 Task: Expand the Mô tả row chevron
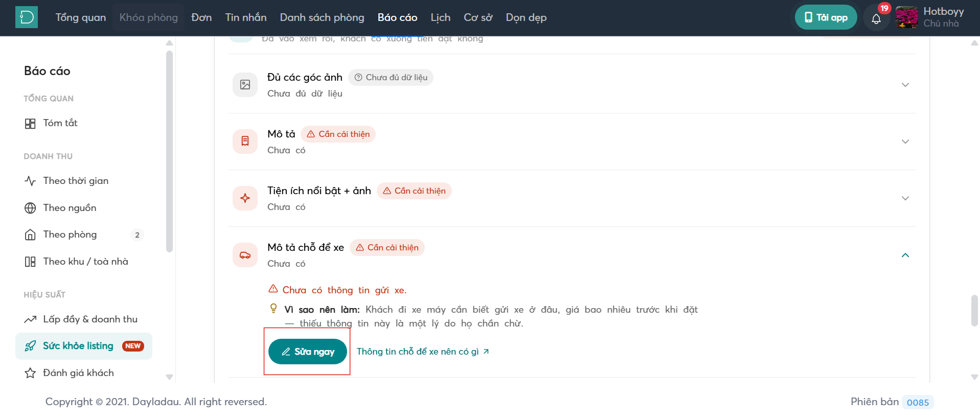[x=905, y=142]
